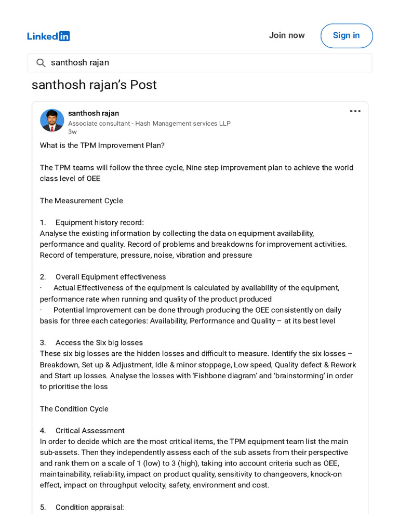Image resolution: width=399 pixels, height=532 pixels.
Task: Click the "What is the TPM Improvement Plan?" line
Action: (x=102, y=145)
